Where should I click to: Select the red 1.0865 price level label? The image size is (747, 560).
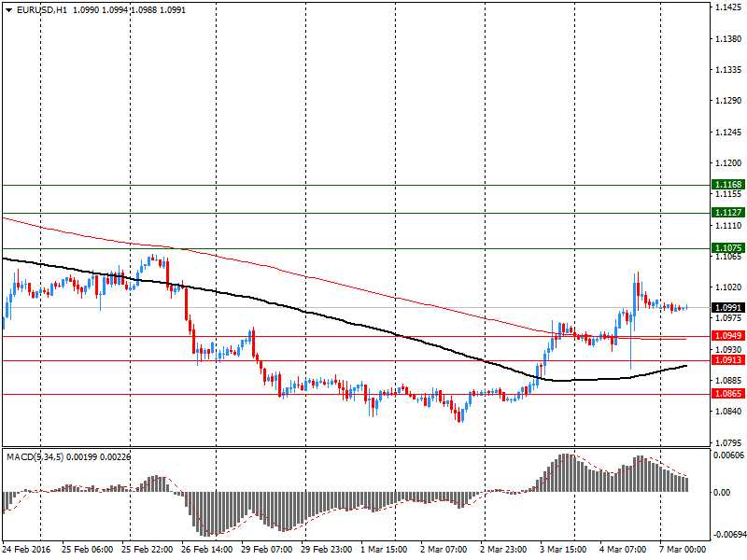[728, 393]
